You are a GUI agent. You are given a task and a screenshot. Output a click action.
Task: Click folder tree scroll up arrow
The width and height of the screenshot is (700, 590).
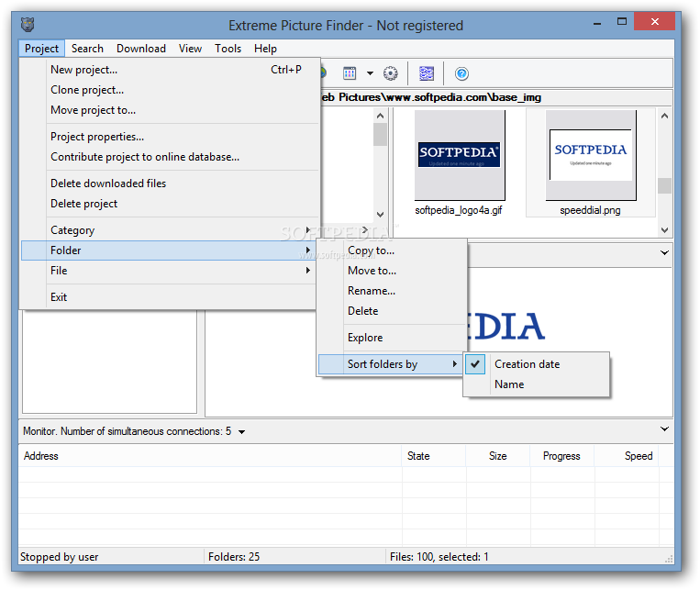(x=380, y=117)
